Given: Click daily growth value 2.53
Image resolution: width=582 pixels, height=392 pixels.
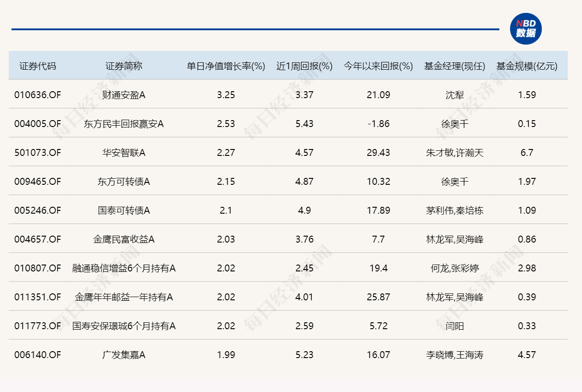Looking at the screenshot, I should 226,124.
